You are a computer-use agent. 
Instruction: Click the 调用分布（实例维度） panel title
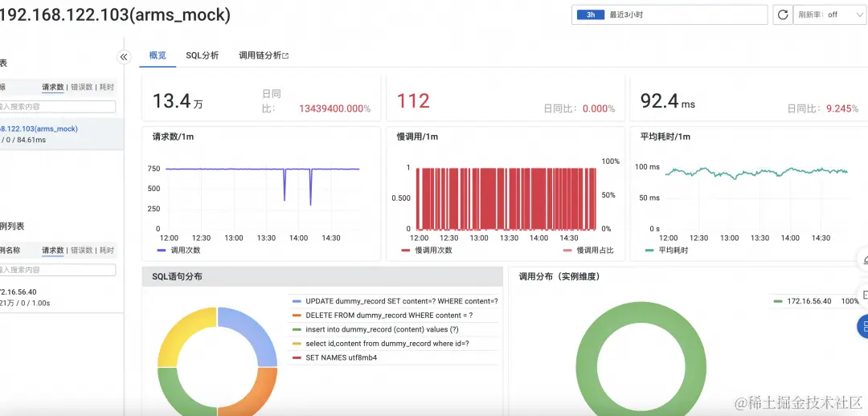tap(559, 276)
